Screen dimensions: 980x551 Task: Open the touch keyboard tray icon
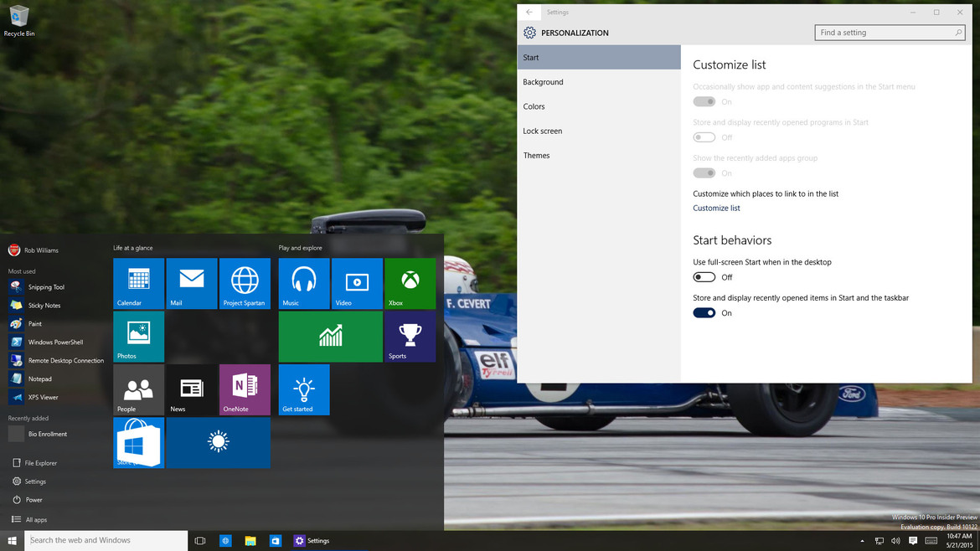click(931, 541)
